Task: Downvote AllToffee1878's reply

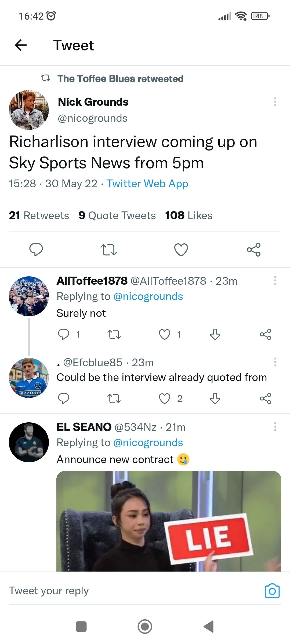Action: coord(215,334)
